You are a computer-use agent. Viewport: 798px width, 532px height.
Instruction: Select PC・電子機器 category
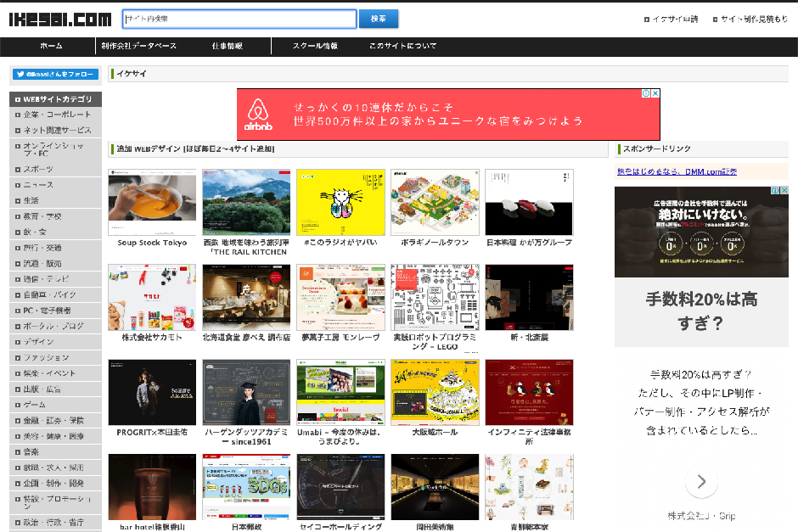coord(55,311)
